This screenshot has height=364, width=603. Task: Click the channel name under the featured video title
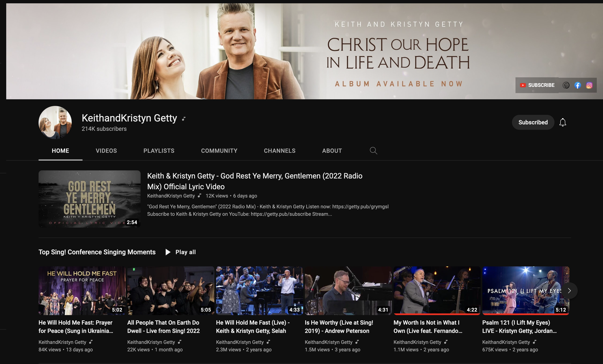click(x=171, y=196)
